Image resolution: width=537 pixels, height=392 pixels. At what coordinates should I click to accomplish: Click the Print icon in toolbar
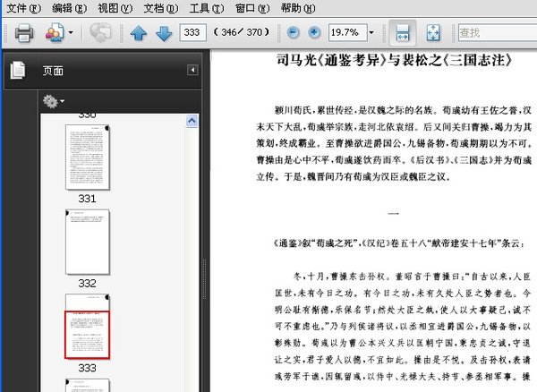(24, 33)
